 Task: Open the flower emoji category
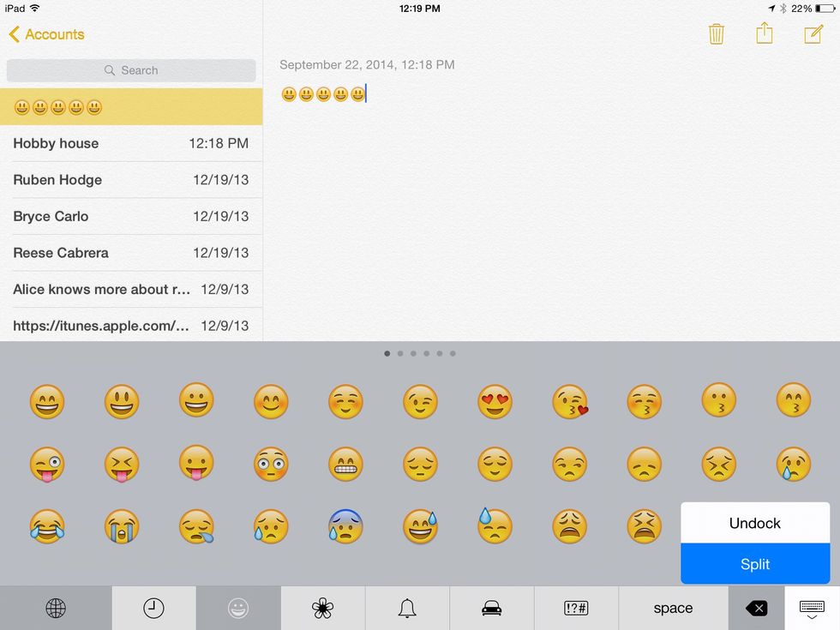[x=322, y=608]
